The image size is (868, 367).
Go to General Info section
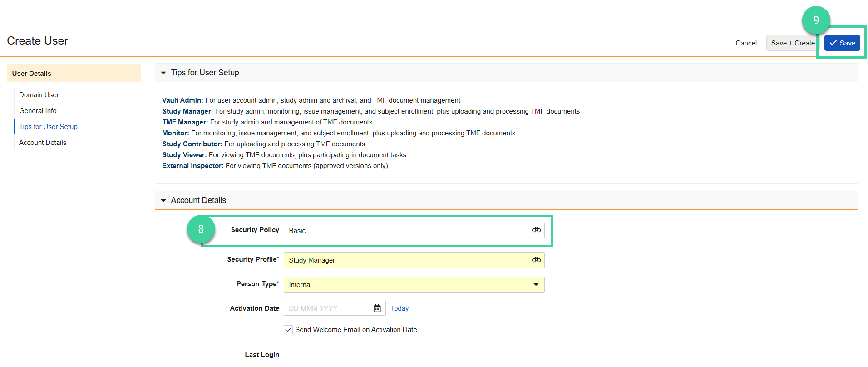tap(38, 111)
